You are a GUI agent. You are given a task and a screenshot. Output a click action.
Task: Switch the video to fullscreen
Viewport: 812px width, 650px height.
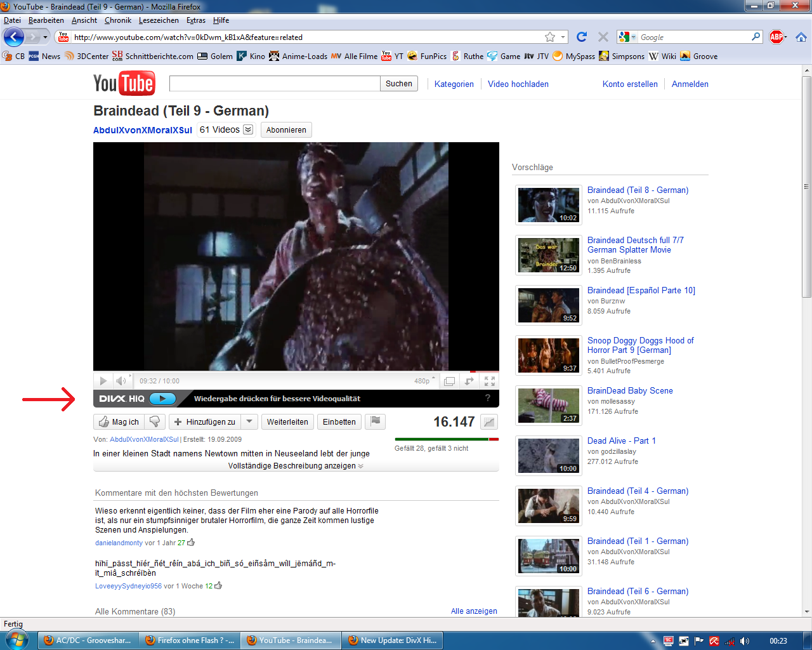click(490, 381)
